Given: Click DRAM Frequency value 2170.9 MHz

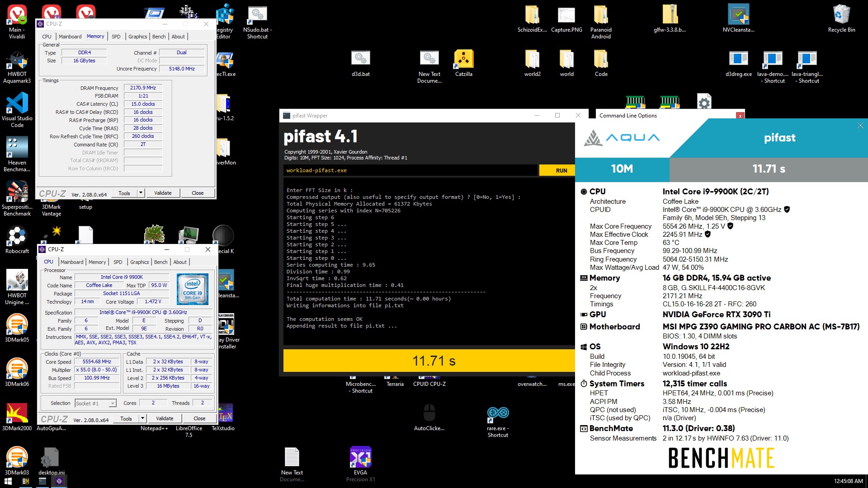Looking at the screenshot, I should (143, 88).
